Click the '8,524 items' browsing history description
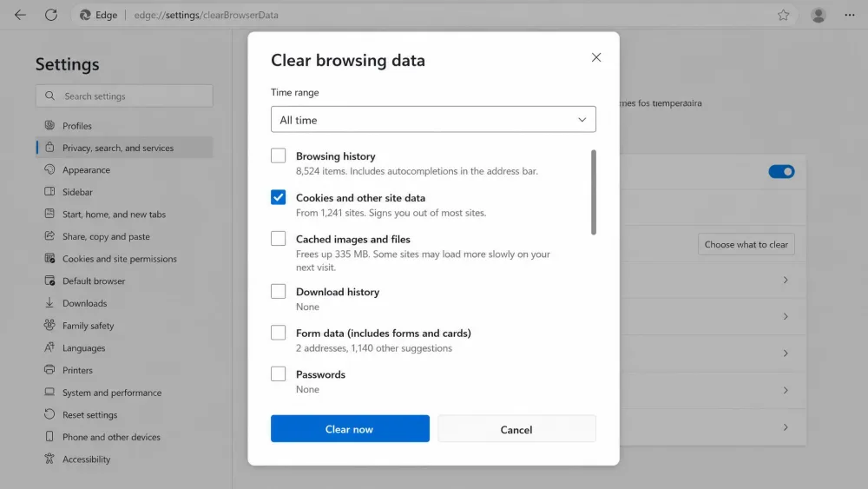The width and height of the screenshot is (868, 489). tap(417, 171)
